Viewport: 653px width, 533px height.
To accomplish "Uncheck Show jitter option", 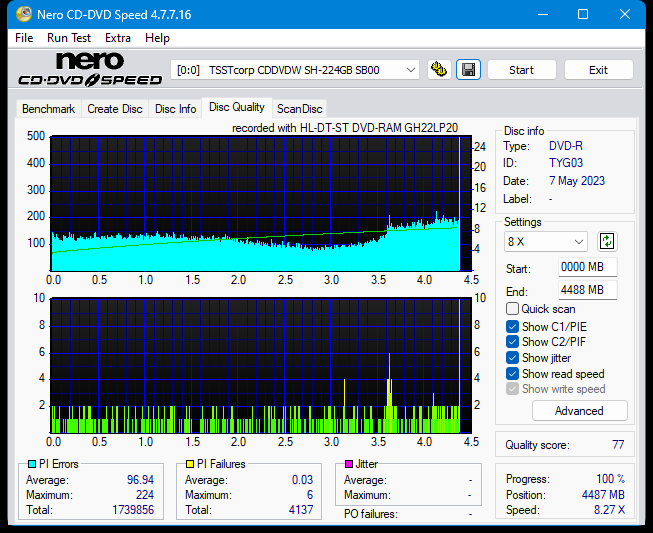I will [x=513, y=358].
